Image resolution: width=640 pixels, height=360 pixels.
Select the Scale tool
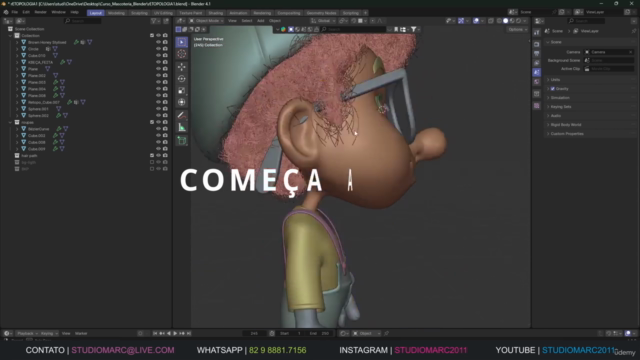click(182, 91)
